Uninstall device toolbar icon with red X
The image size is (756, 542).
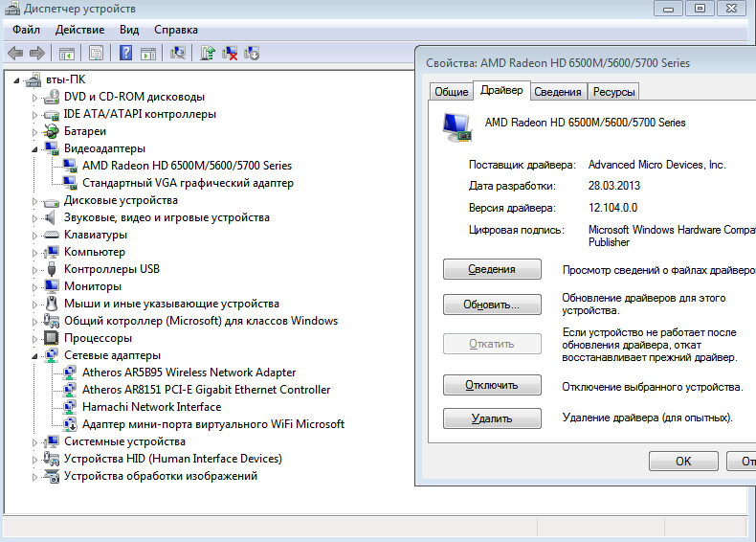tap(230, 53)
